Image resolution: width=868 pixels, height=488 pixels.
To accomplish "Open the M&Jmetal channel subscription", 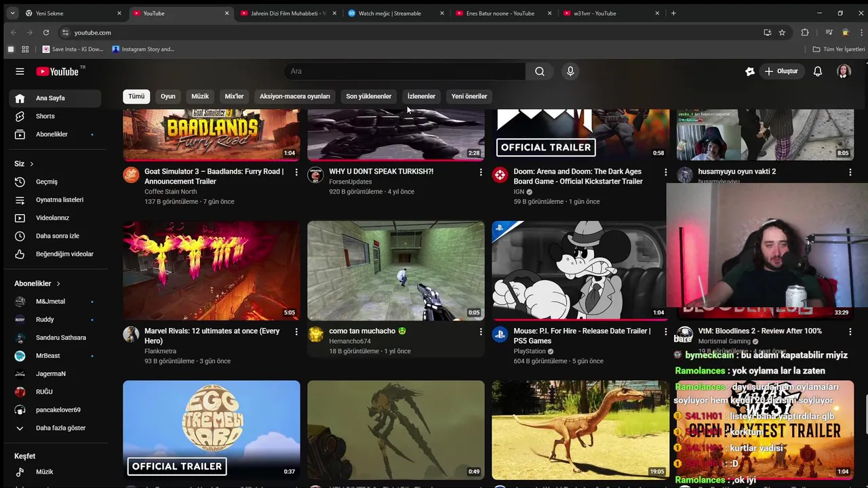I will [x=55, y=302].
